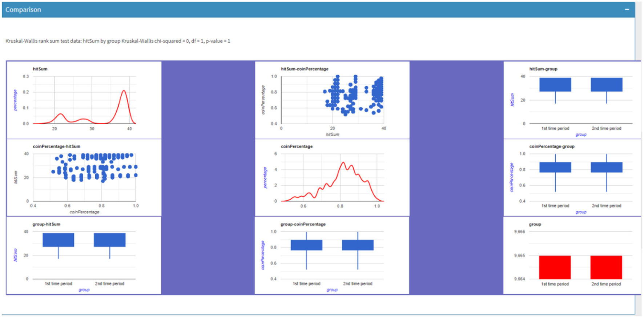Viewport: 644px width, 318px height.
Task: Click the 'hitSum' x-axis label under hitSum-coinPercentage chart
Action: click(x=333, y=134)
